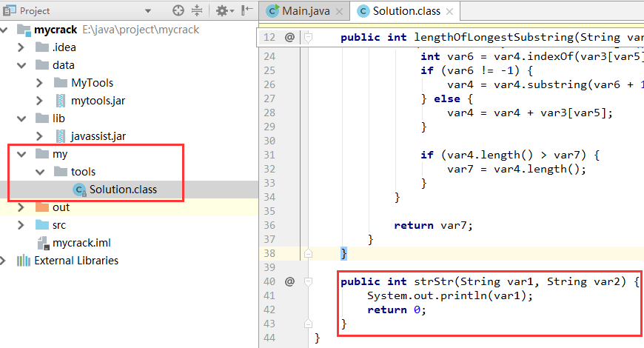Expand the src folder

pyautogui.click(x=21, y=225)
